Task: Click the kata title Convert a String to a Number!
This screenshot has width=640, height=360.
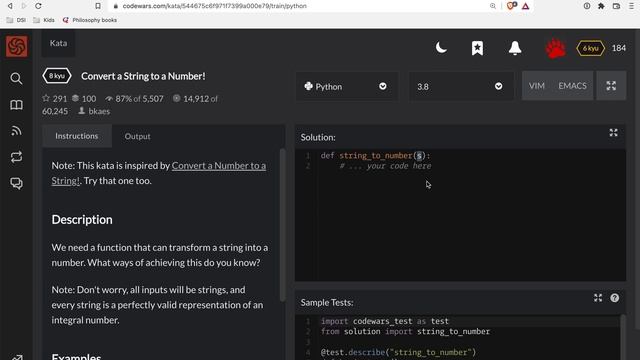Action: pyautogui.click(x=143, y=76)
